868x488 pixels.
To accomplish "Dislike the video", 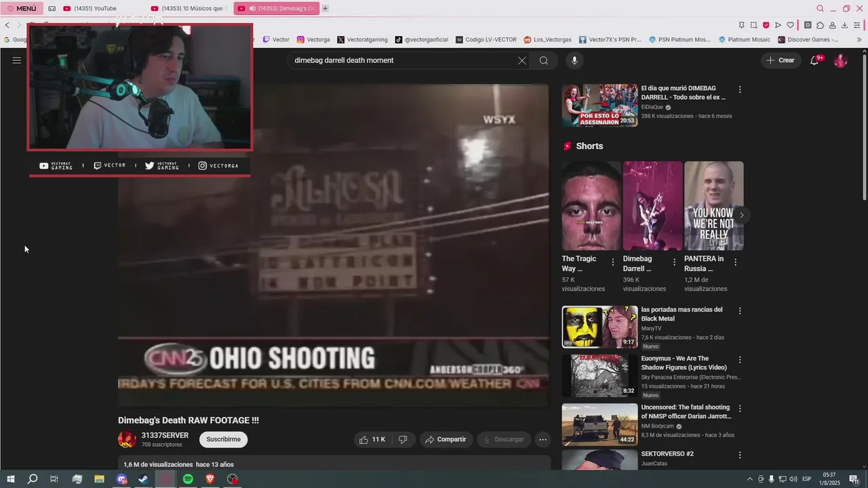I will coord(403,439).
